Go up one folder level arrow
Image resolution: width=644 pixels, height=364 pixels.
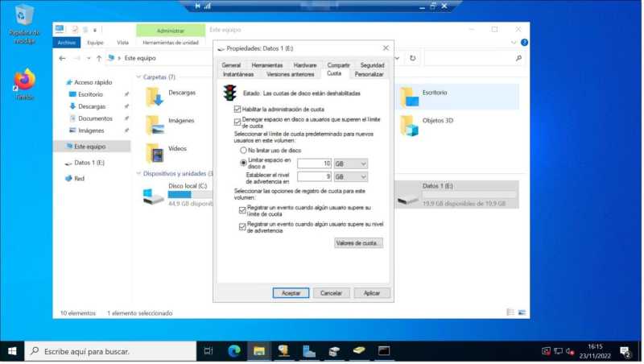tap(98, 58)
